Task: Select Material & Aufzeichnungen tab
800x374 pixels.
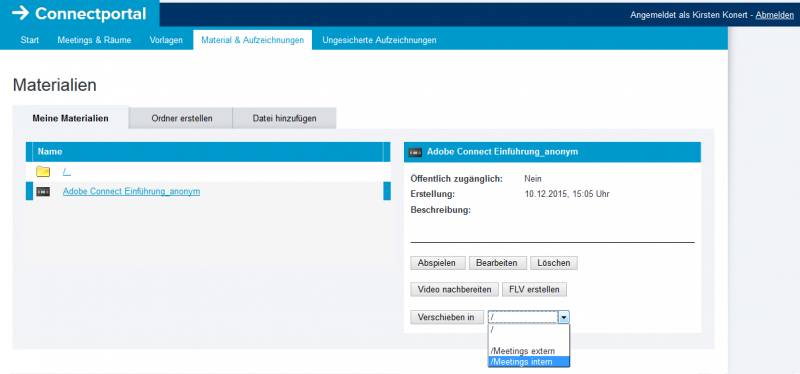Action: tap(253, 40)
